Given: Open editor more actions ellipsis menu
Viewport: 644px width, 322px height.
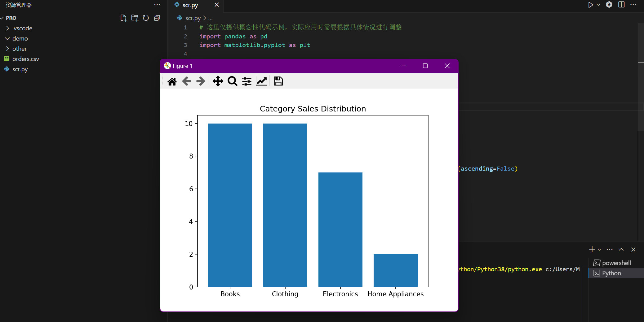Looking at the screenshot, I should [633, 5].
